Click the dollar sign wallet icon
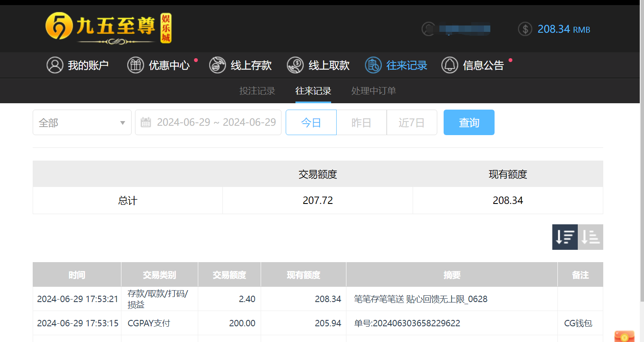The image size is (644, 342). click(x=525, y=29)
